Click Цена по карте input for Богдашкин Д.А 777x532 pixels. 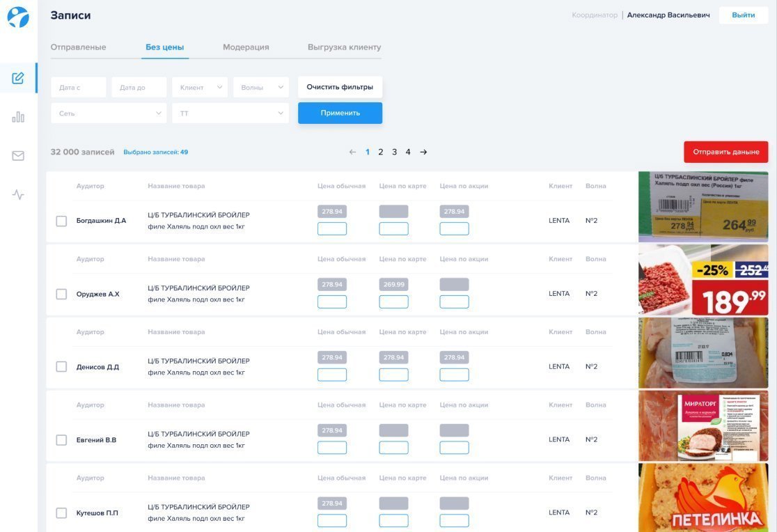[x=393, y=228]
